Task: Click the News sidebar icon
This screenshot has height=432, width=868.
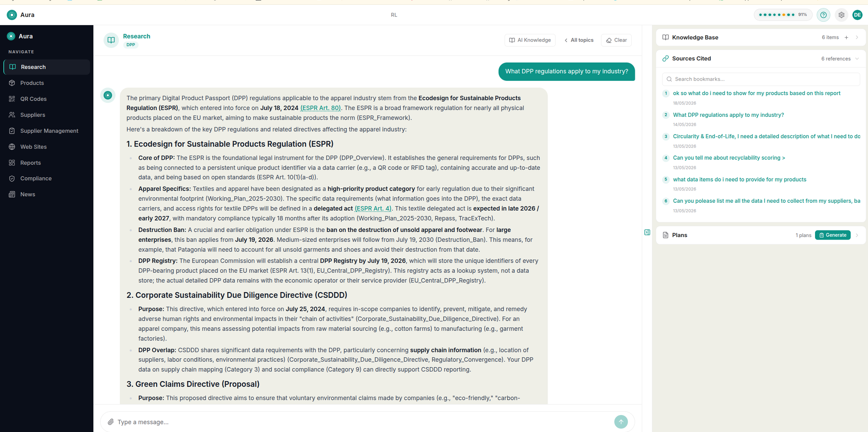Action: pos(12,195)
